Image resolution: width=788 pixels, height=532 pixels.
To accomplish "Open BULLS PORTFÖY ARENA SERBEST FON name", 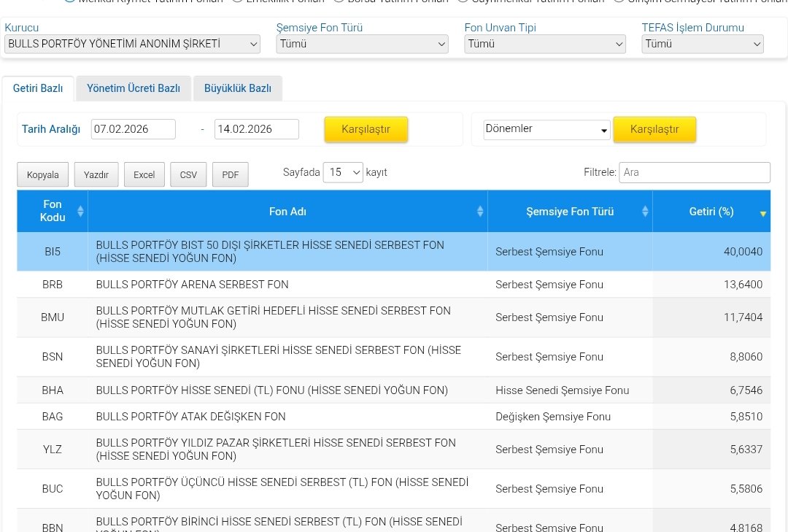I will coord(192,285).
